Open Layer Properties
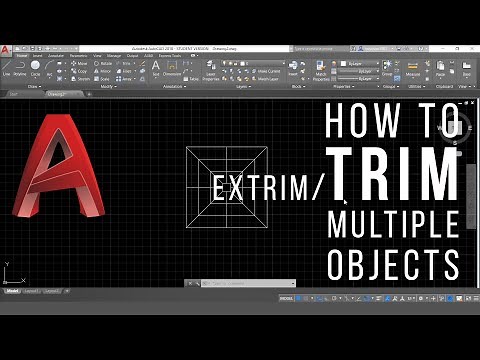480x360 pixels. [211, 71]
